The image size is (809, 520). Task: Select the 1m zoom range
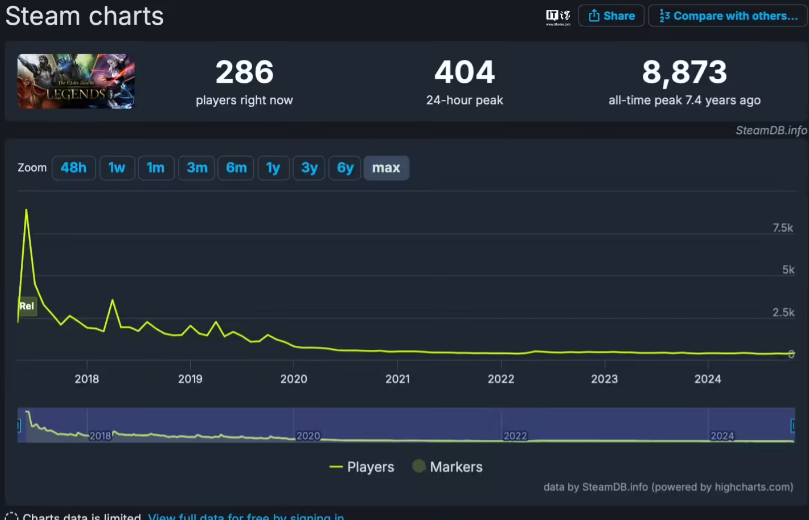156,168
